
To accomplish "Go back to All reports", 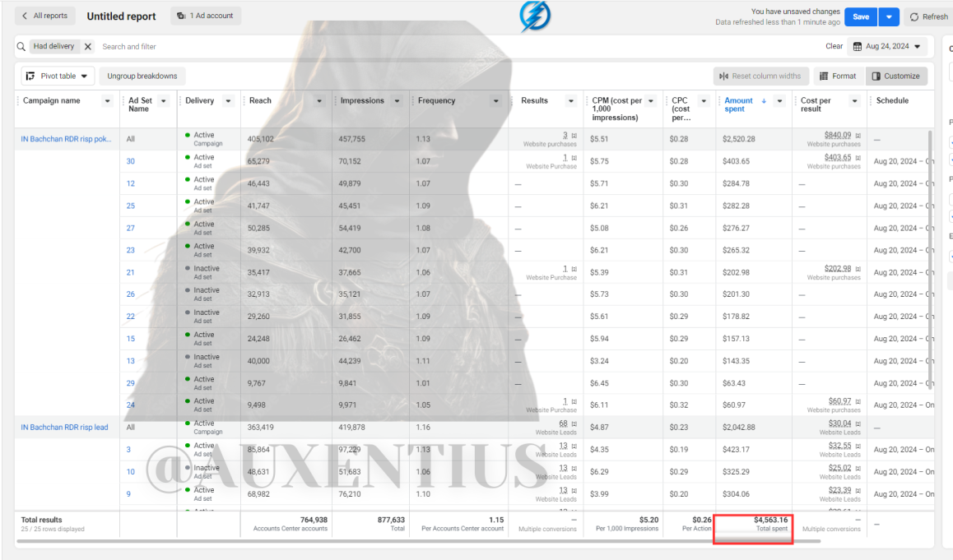I will pyautogui.click(x=45, y=16).
